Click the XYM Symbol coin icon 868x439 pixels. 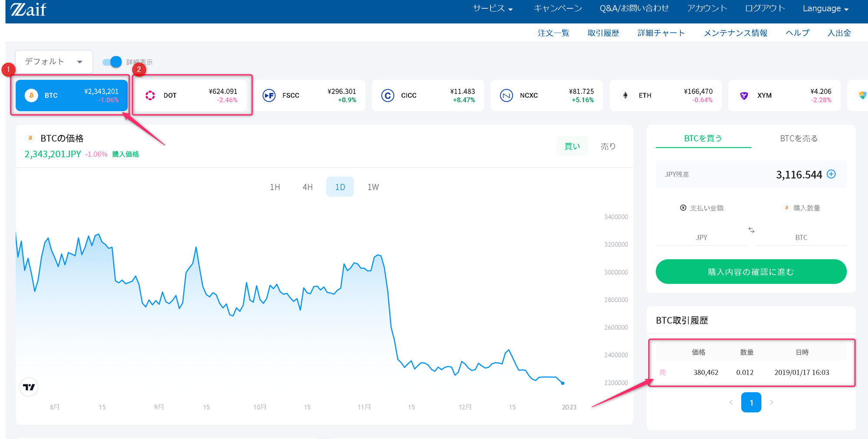click(744, 96)
